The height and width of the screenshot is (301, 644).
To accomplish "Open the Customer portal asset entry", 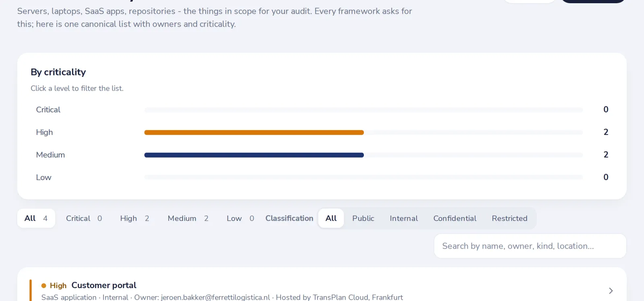I will (322, 290).
